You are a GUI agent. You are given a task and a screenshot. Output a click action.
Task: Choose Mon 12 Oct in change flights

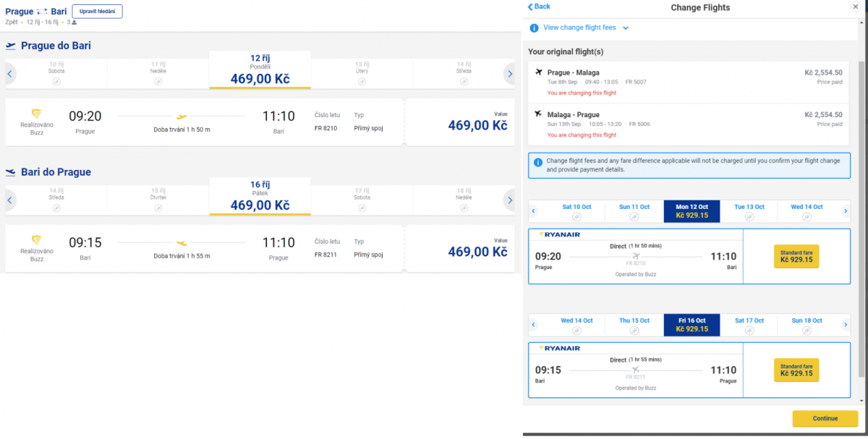coord(692,211)
